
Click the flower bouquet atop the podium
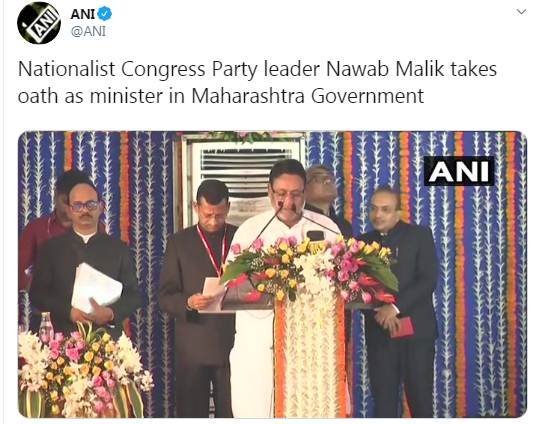[311, 270]
